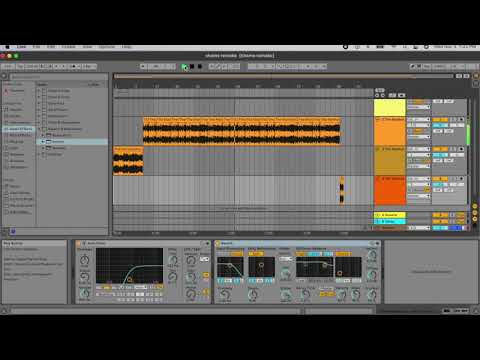This screenshot has height=360, width=480.
Task: Click the preview icon at browser bottom
Action: pos(13,231)
